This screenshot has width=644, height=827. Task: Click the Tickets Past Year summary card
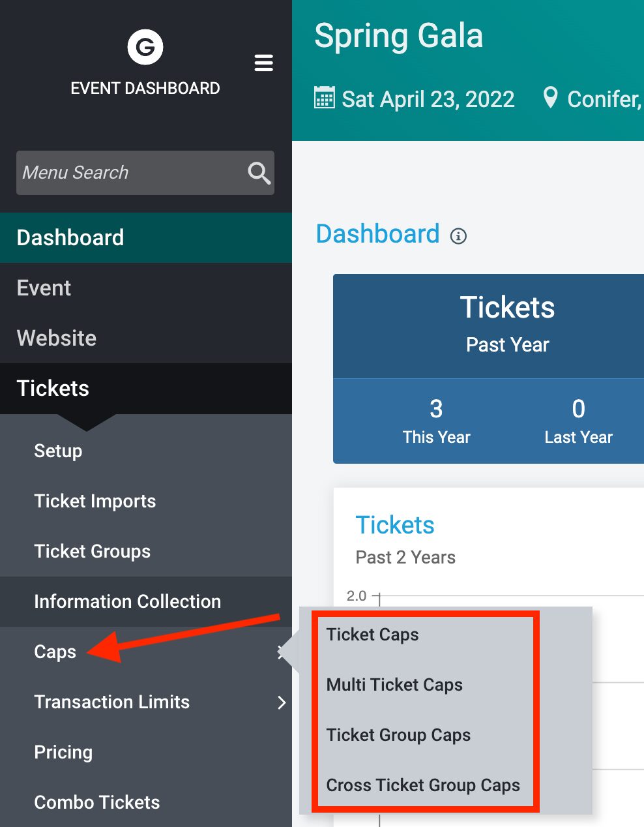coord(507,325)
